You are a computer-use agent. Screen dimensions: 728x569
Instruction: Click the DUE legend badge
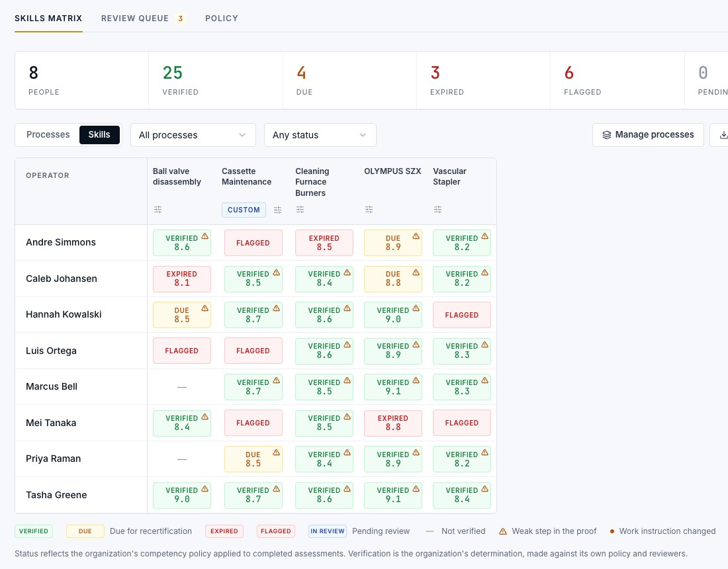tap(85, 531)
